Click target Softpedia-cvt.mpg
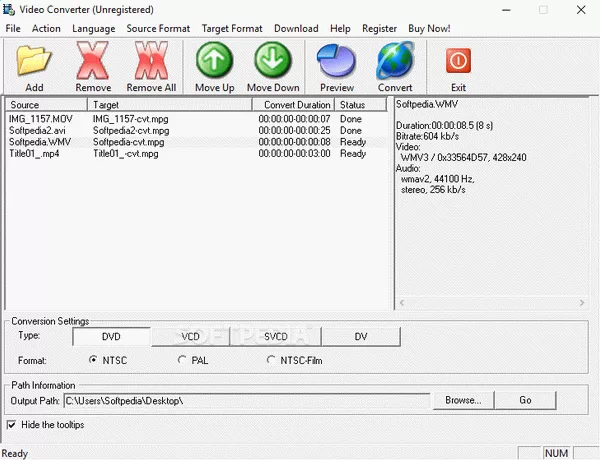 (129, 142)
